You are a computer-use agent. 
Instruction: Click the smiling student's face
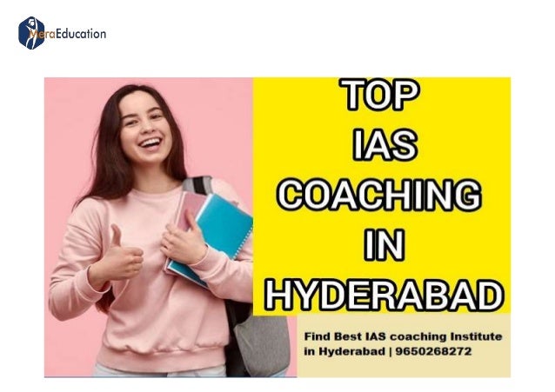click(145, 128)
